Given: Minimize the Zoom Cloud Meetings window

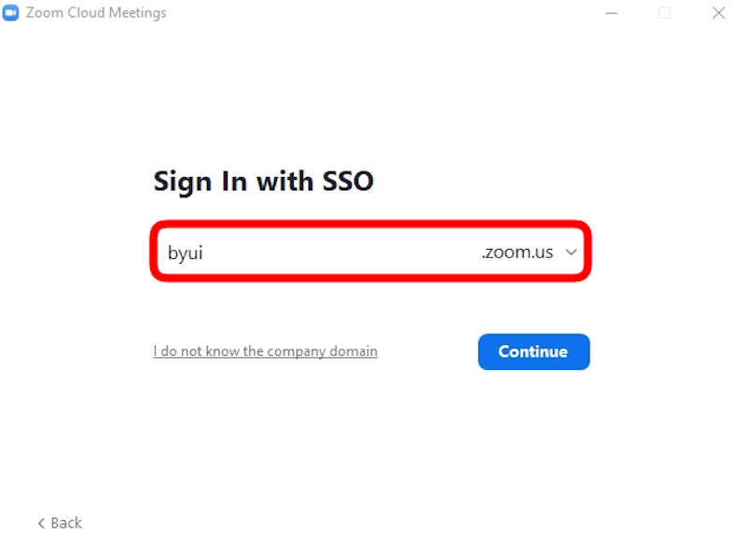Looking at the screenshot, I should click(x=612, y=13).
